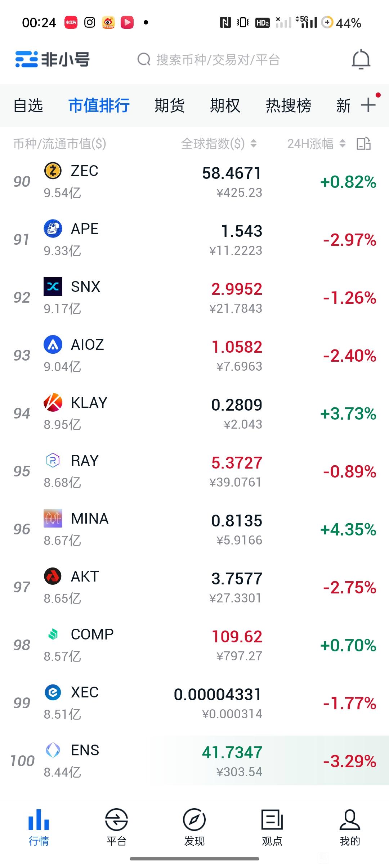The width and height of the screenshot is (389, 868).
Task: Switch to the 自选 tab
Action: point(28,105)
